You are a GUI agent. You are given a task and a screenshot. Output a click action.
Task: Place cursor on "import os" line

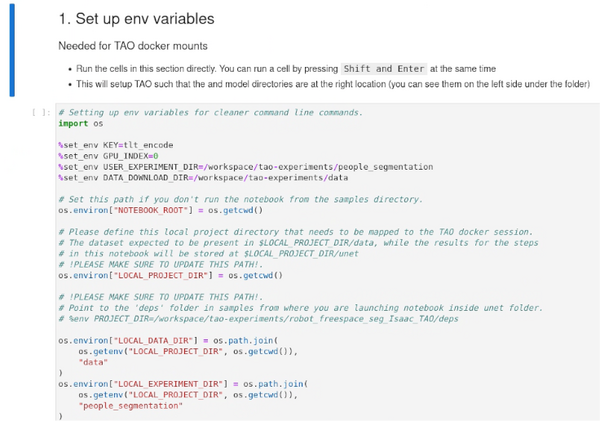80,122
